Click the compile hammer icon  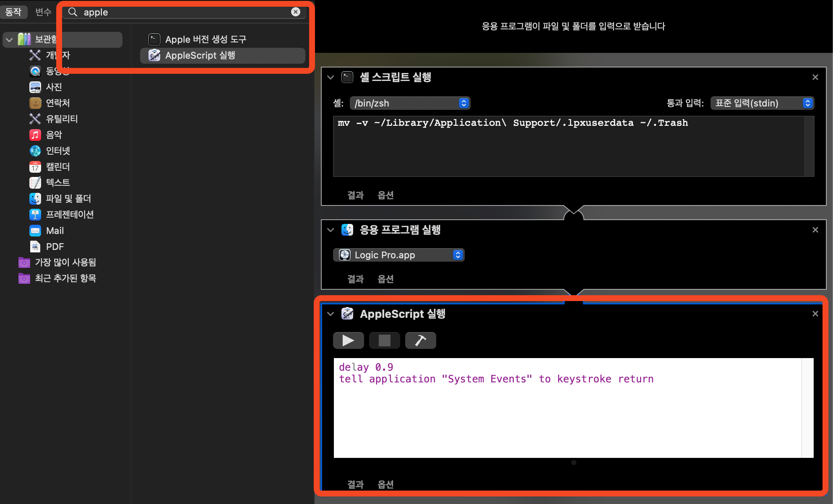(x=420, y=340)
